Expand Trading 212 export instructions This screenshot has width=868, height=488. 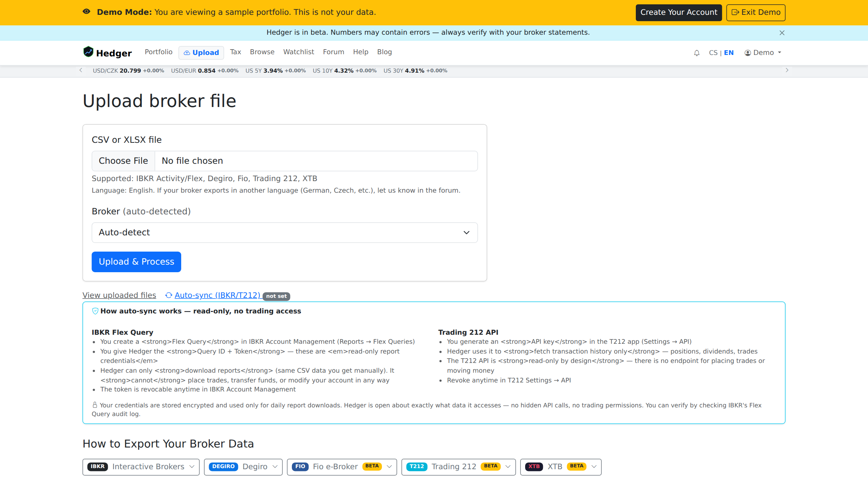point(459,467)
